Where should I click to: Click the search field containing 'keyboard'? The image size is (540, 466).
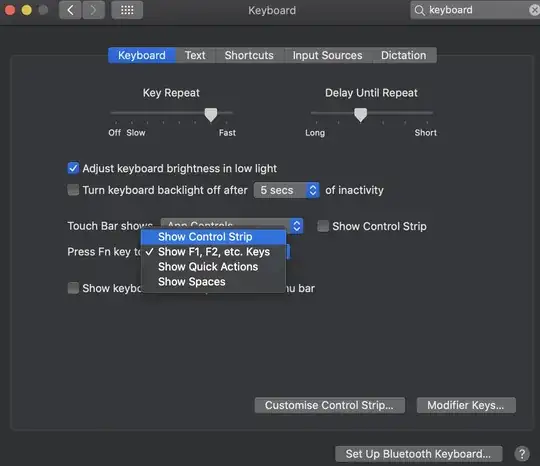point(475,10)
